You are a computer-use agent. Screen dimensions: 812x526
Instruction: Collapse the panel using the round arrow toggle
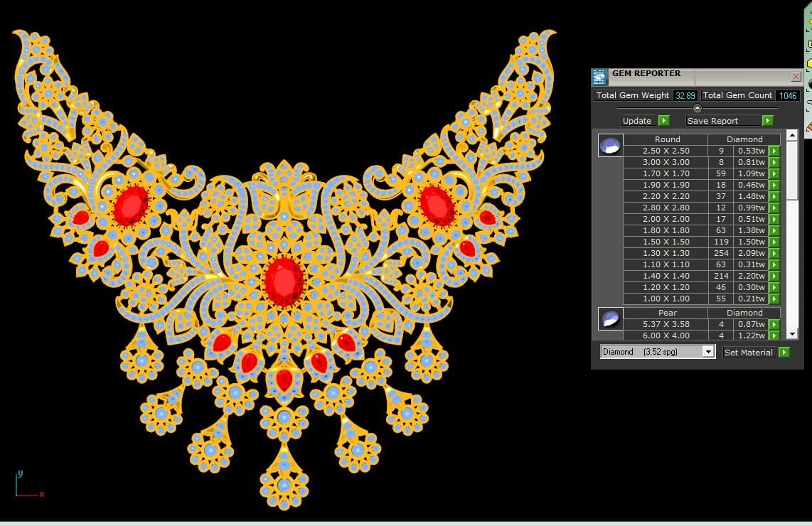pos(697,108)
